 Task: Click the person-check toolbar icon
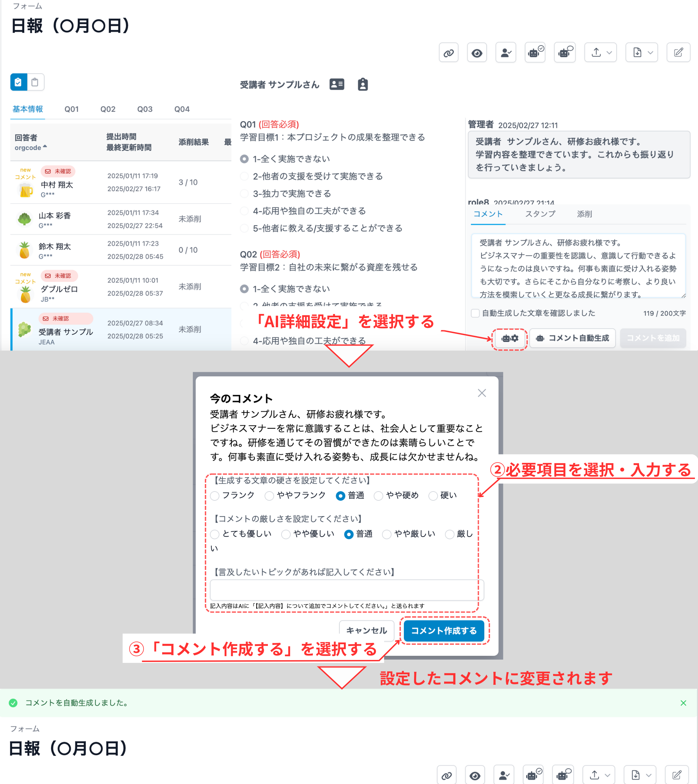pos(505,52)
